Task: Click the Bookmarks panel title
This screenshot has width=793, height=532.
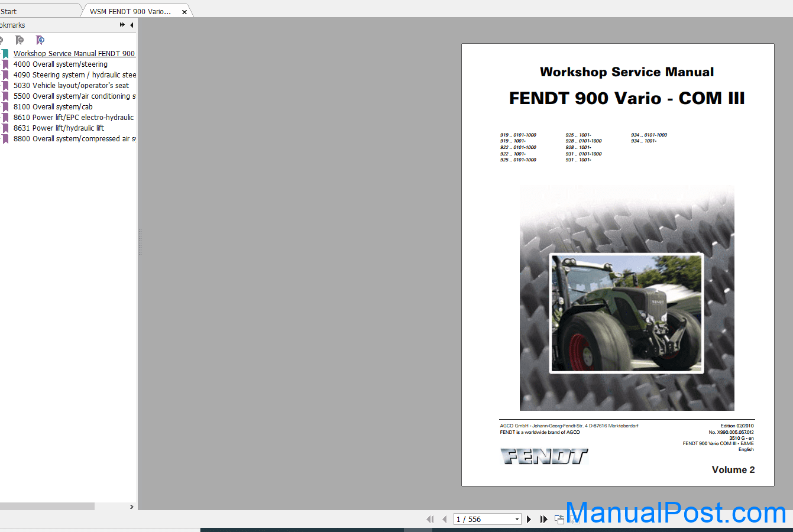Action: pyautogui.click(x=12, y=25)
